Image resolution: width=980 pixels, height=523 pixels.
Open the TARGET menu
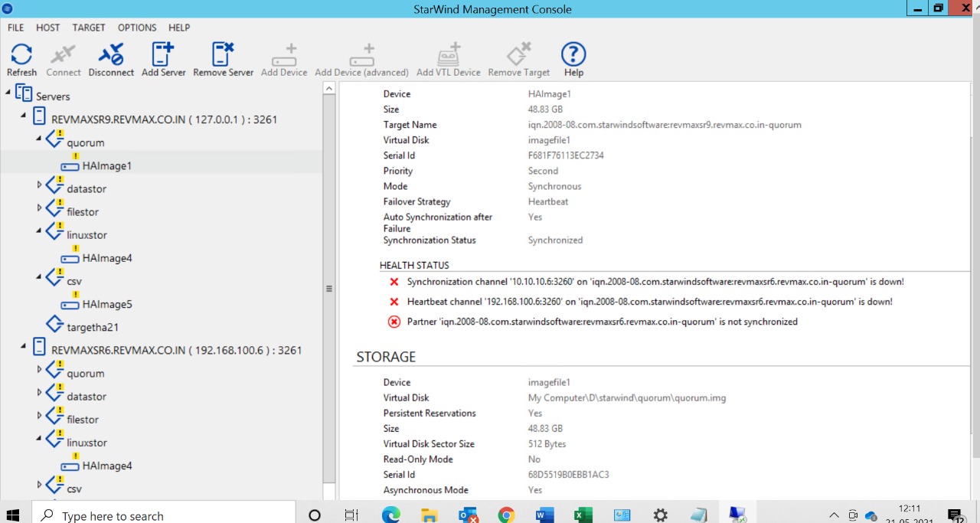pos(89,28)
